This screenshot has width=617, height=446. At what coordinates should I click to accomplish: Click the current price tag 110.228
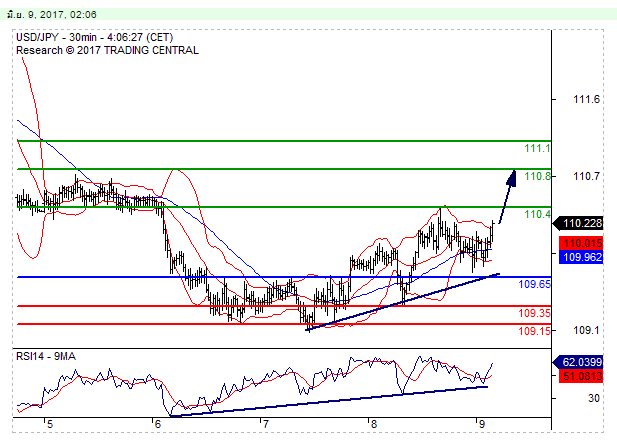[578, 223]
